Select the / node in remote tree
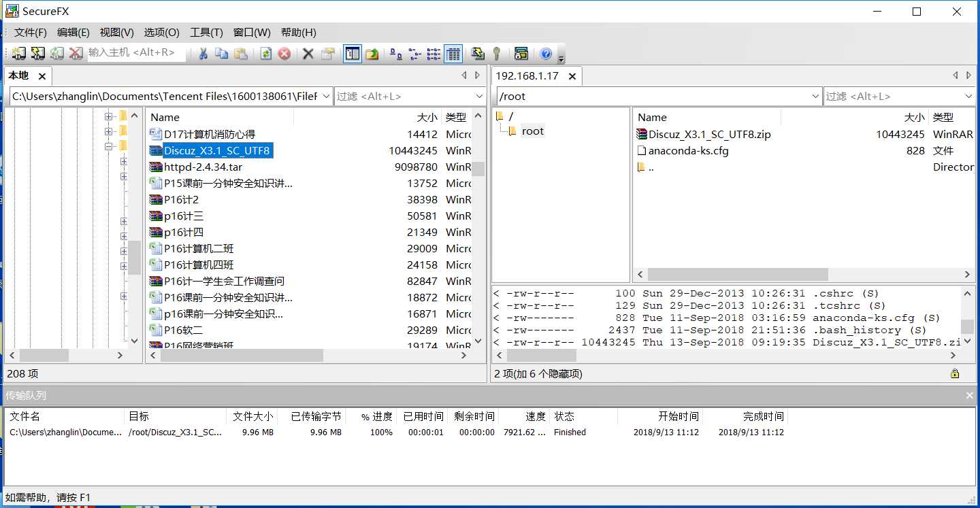The image size is (980, 508). point(511,116)
